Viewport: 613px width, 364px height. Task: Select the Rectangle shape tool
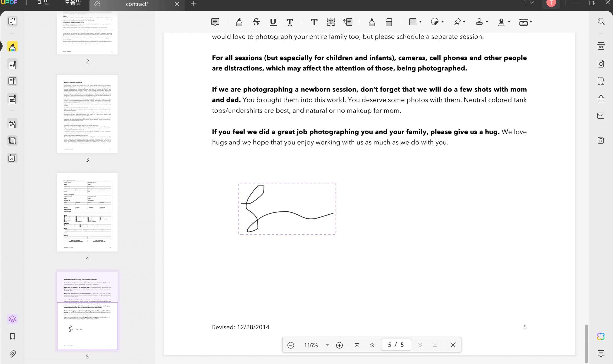tap(413, 22)
